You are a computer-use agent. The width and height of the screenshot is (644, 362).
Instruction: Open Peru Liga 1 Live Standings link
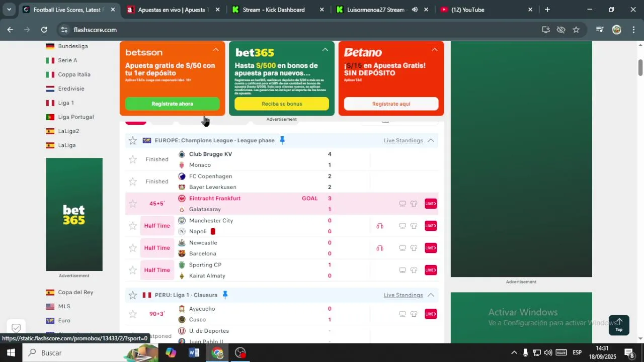pyautogui.click(x=403, y=295)
